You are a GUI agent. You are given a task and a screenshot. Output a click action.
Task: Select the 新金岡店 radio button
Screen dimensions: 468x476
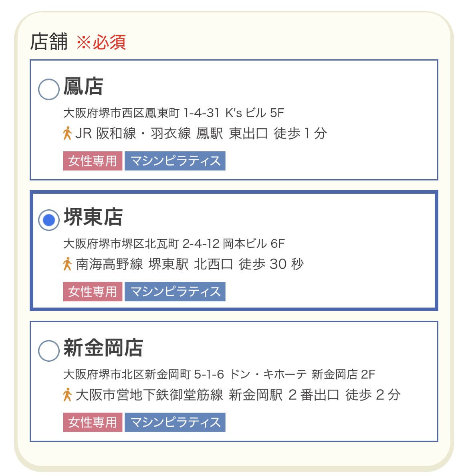(49, 350)
